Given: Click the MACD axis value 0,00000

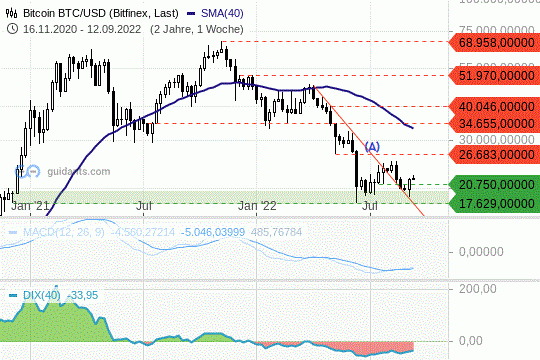Looking at the screenshot, I should [481, 252].
